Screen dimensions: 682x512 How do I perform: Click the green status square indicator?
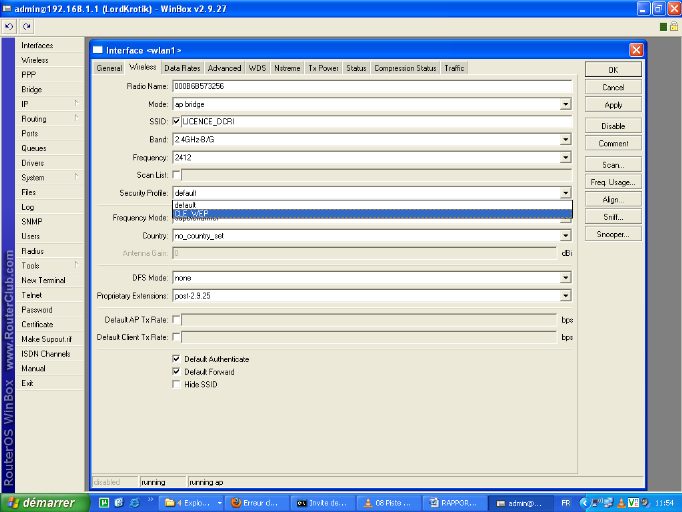click(663, 27)
